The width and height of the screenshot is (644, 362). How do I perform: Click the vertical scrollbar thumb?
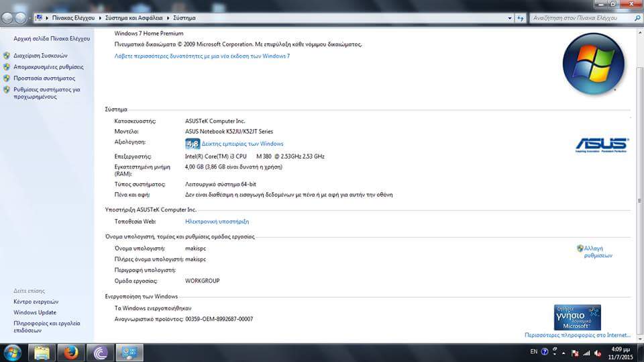[x=640, y=201]
